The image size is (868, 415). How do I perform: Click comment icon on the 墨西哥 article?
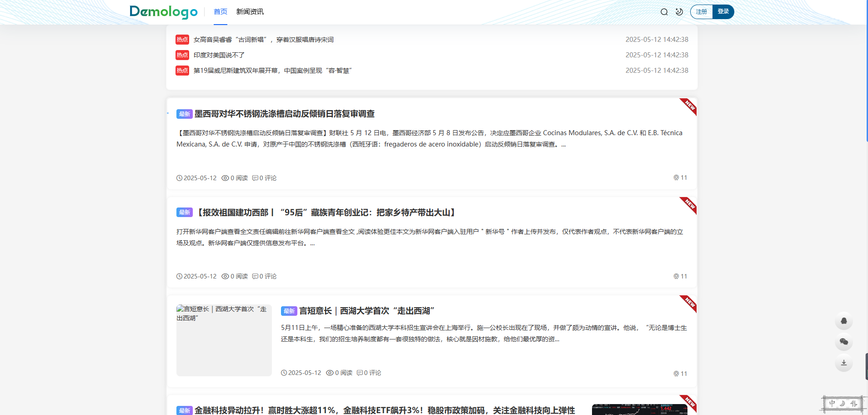click(x=255, y=178)
